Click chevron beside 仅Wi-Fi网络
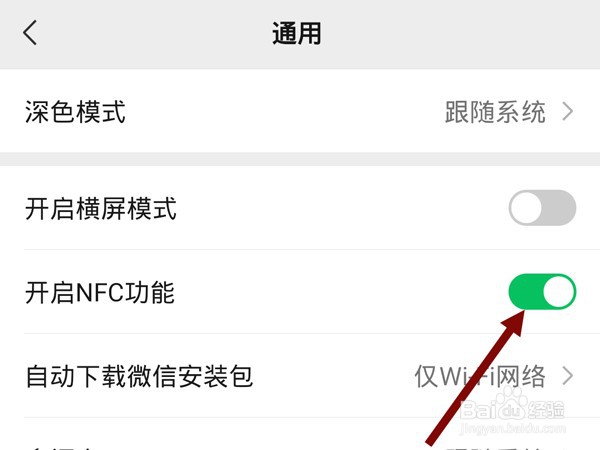Viewport: 600px width, 450px height. 568,376
